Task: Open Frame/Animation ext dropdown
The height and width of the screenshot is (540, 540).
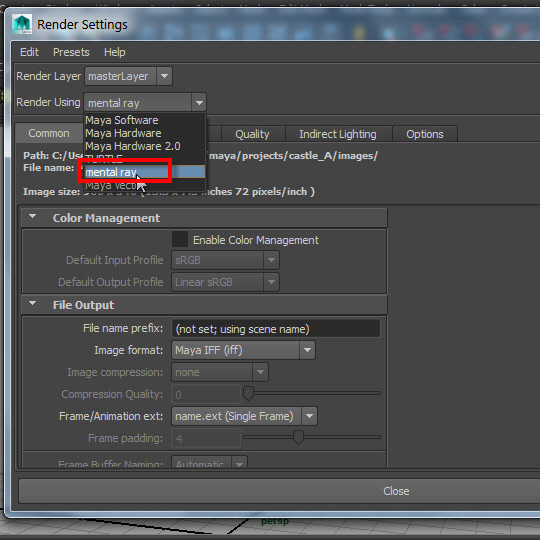Action: point(244,416)
